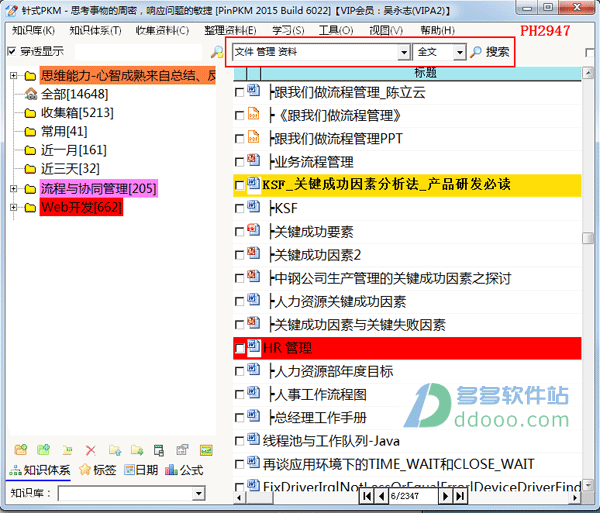Click the document icon of HR 管理 row
600x513 pixels.
click(x=253, y=346)
